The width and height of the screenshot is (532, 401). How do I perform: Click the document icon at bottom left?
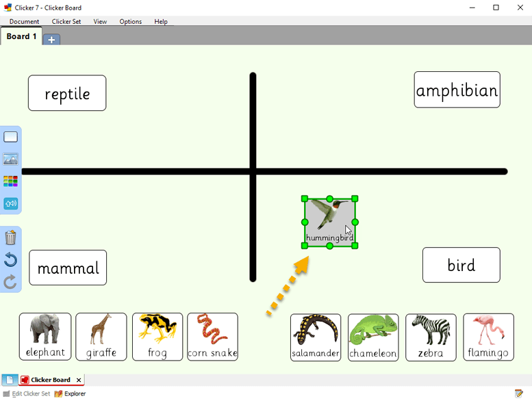coord(9,380)
